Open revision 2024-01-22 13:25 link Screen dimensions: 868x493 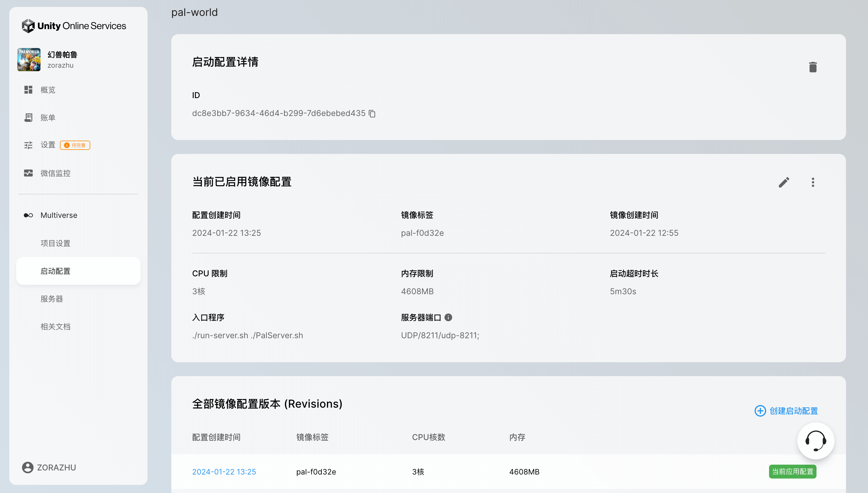(x=224, y=472)
